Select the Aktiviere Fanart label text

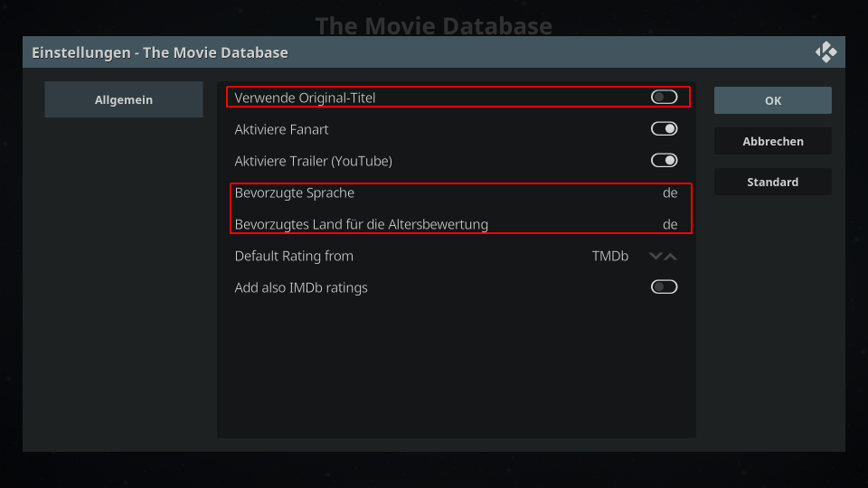pyautogui.click(x=281, y=129)
